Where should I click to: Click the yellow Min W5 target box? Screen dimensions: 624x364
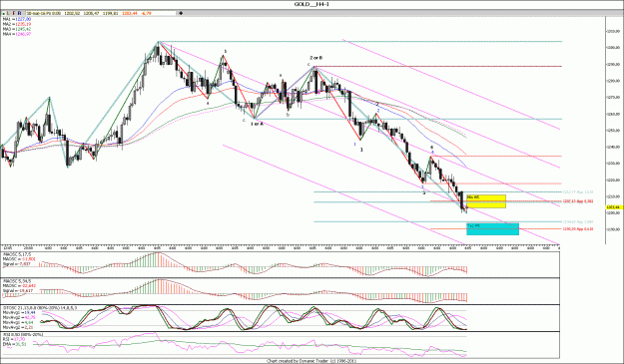pos(486,201)
